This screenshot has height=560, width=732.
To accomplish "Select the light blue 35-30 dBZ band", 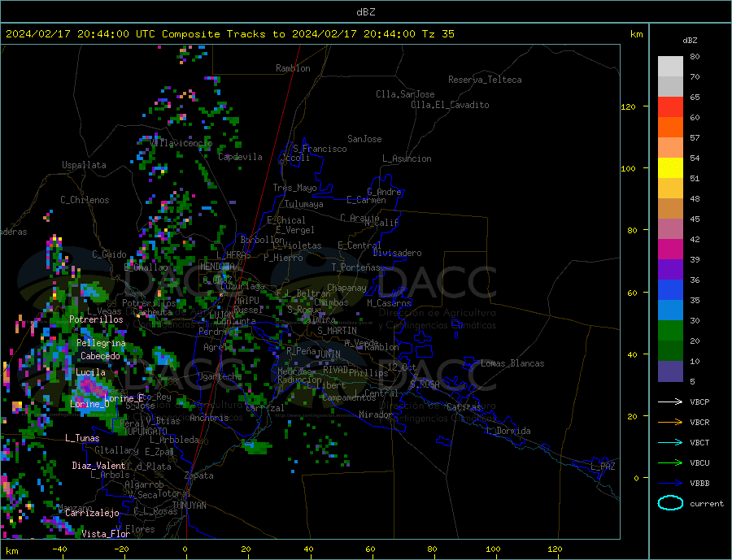I will click(x=670, y=310).
